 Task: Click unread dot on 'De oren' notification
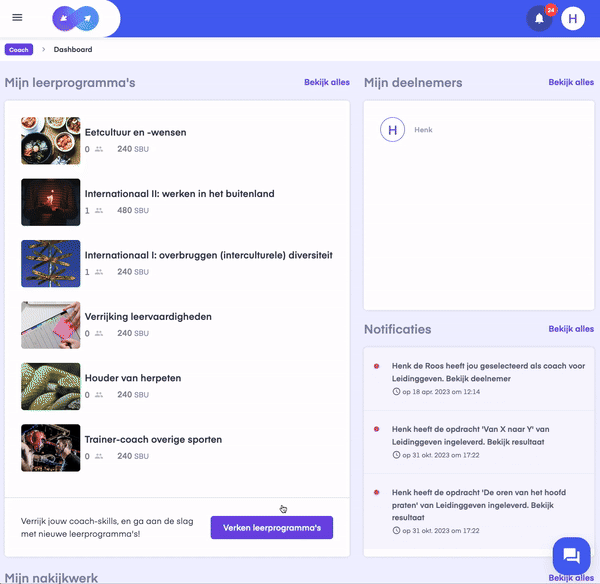coord(377,493)
